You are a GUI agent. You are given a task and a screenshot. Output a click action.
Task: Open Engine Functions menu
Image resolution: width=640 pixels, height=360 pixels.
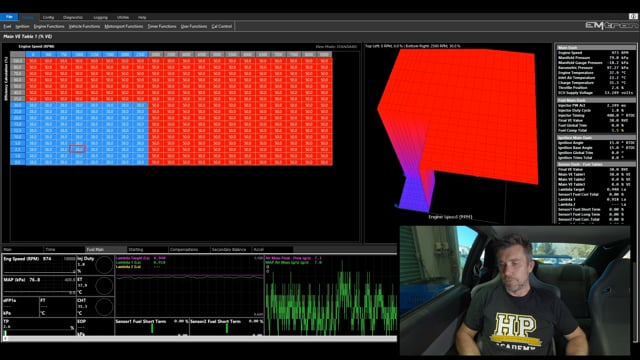coord(49,26)
